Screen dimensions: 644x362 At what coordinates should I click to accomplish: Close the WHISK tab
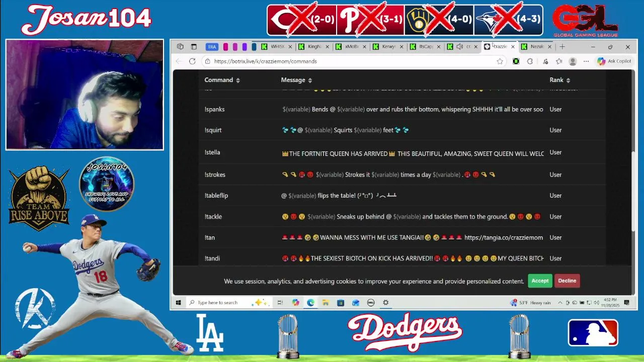(290, 47)
